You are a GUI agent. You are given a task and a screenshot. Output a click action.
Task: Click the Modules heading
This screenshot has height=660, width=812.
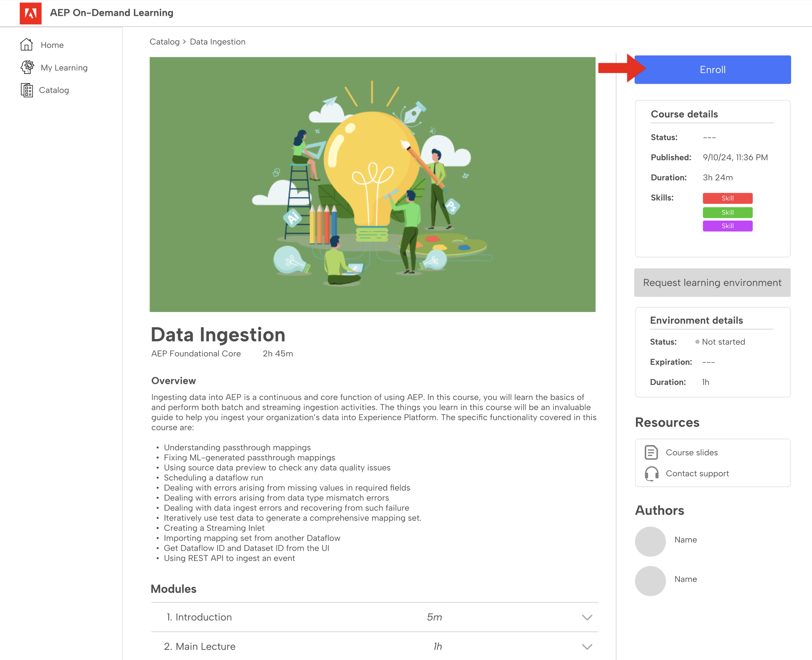pos(174,589)
